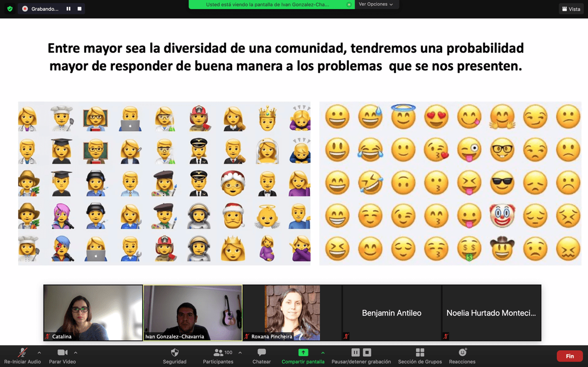This screenshot has width=588, height=367.
Task: Expand audio options arrow
Action: click(x=39, y=353)
